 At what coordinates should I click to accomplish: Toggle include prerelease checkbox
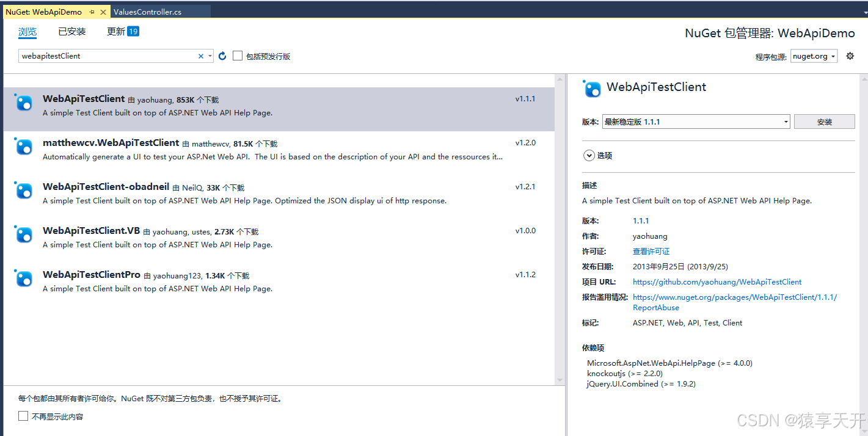coord(238,56)
